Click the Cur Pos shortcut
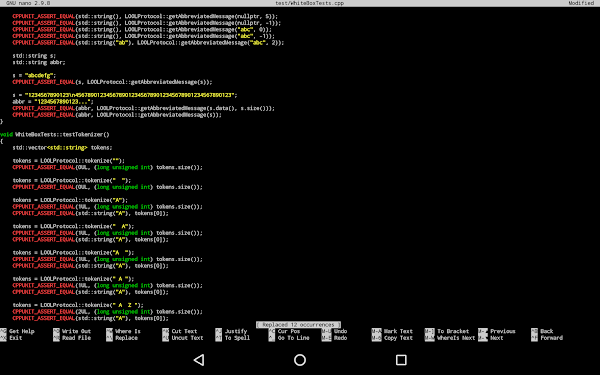 coord(284,331)
